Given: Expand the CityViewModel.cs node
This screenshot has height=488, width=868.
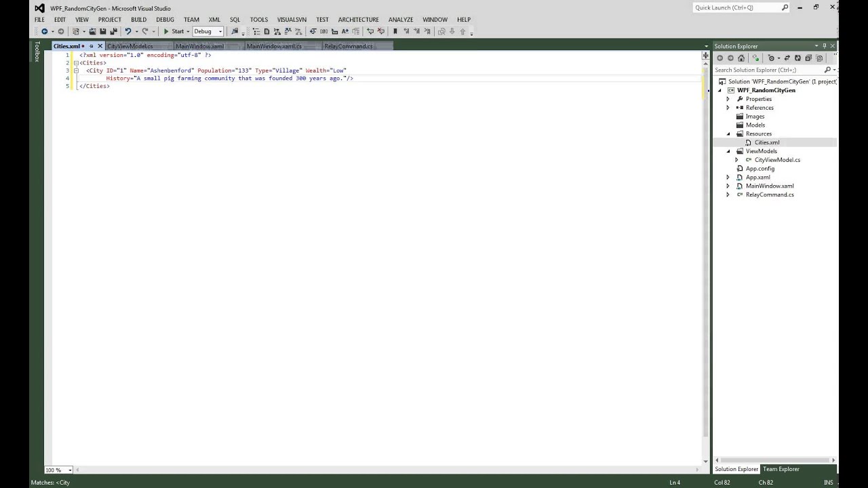Looking at the screenshot, I should click(x=736, y=160).
